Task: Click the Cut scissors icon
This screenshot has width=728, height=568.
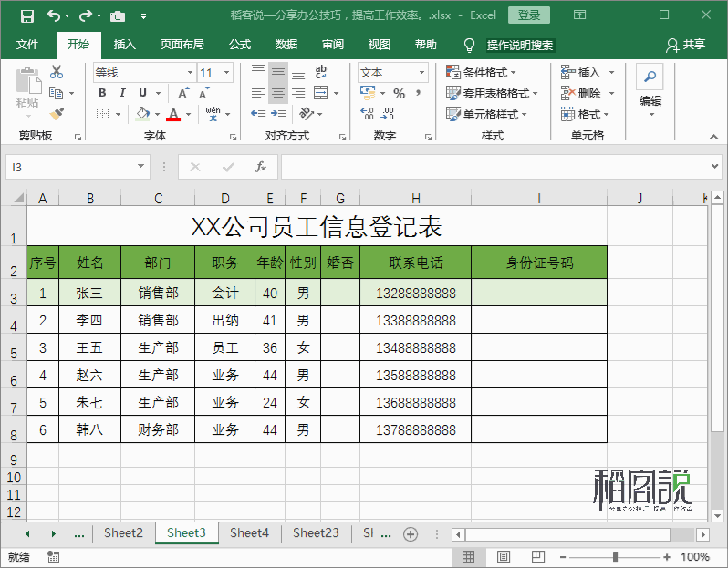Action: (x=57, y=72)
